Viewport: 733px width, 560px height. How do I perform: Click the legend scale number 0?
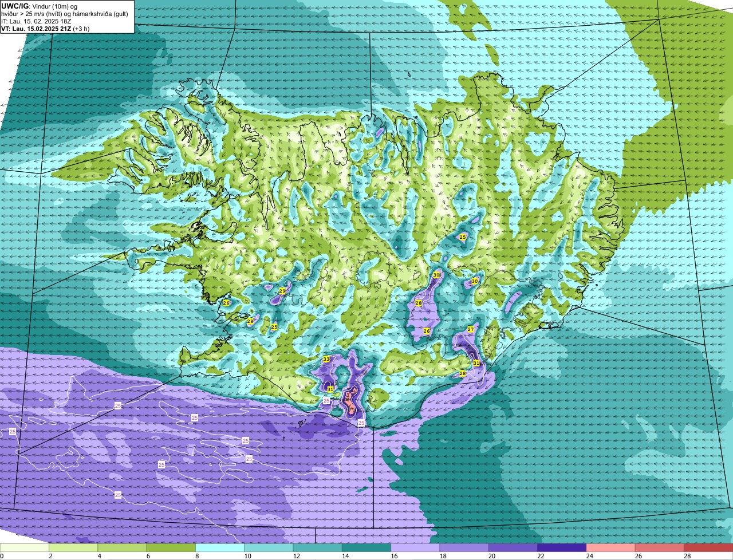click(2, 556)
